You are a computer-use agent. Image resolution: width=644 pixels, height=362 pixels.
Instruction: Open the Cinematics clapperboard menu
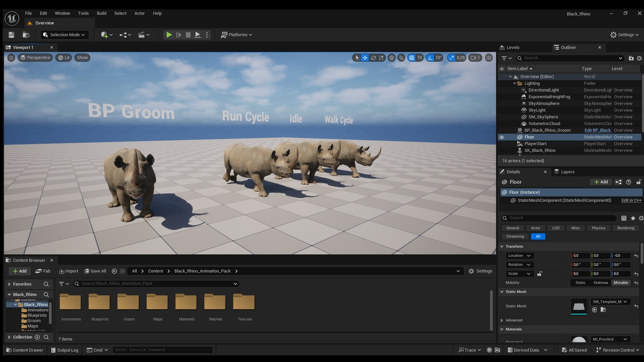click(144, 35)
